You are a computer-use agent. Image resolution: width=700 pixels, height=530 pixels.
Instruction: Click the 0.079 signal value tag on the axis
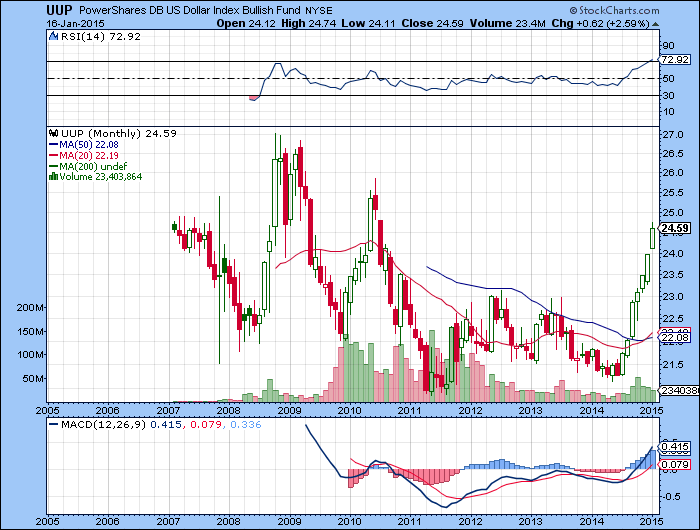675,465
